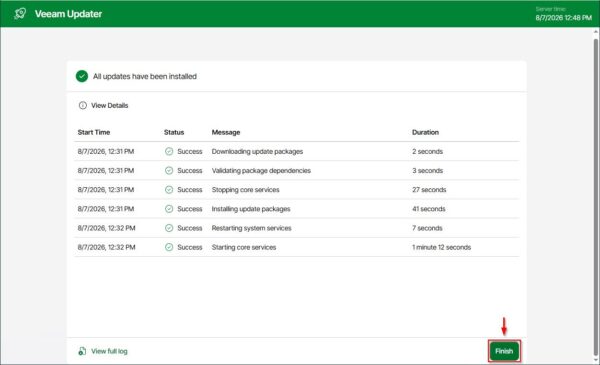Click the All updates have been installed heading
The width and height of the screenshot is (600, 365).
tap(145, 76)
